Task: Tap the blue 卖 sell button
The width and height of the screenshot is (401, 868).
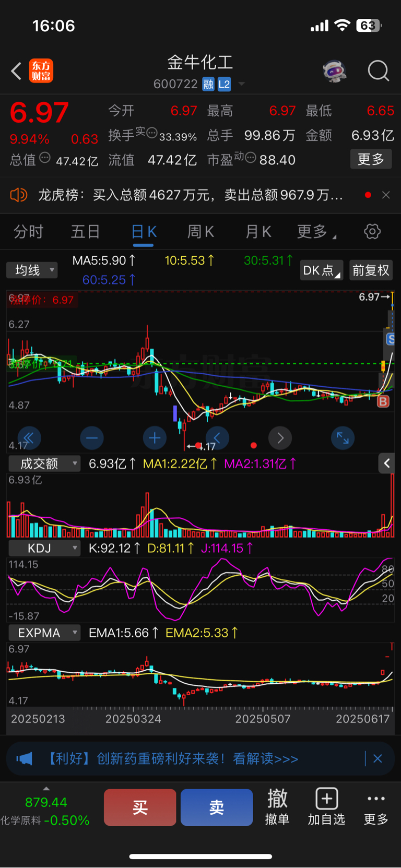Action: (217, 807)
